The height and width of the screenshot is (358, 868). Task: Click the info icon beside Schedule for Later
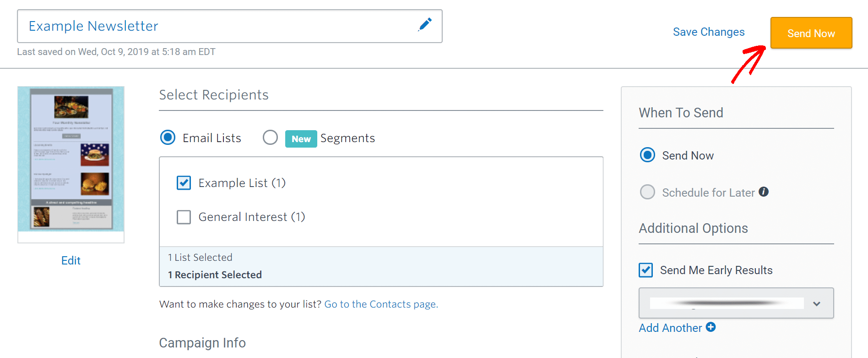764,192
